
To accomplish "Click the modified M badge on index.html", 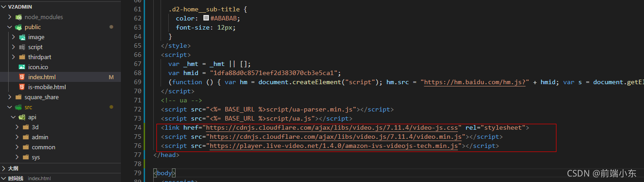I will [x=111, y=77].
